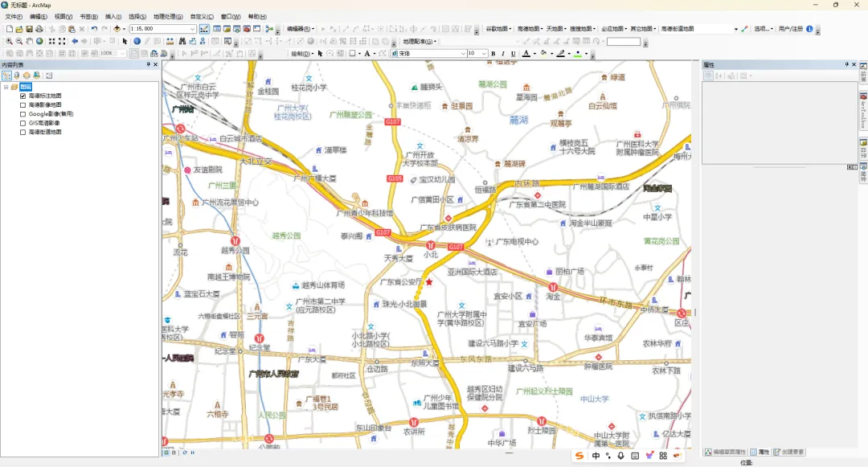
Task: Open the 文件 menu
Action: click(x=14, y=17)
